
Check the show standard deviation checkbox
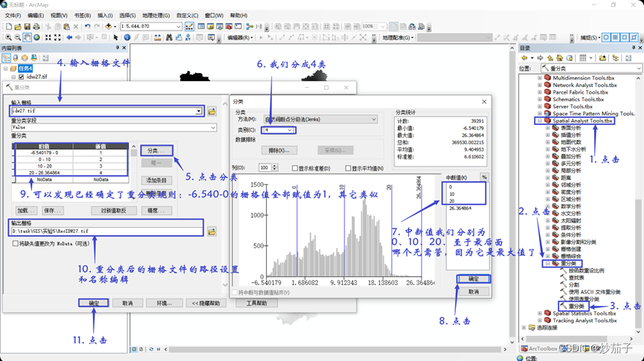pyautogui.click(x=294, y=168)
